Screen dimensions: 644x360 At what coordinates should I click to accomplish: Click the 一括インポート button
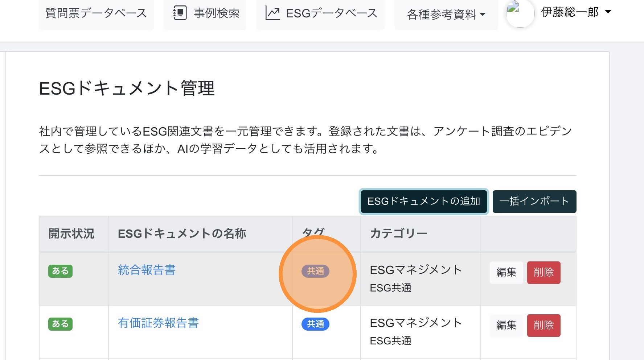click(x=534, y=201)
